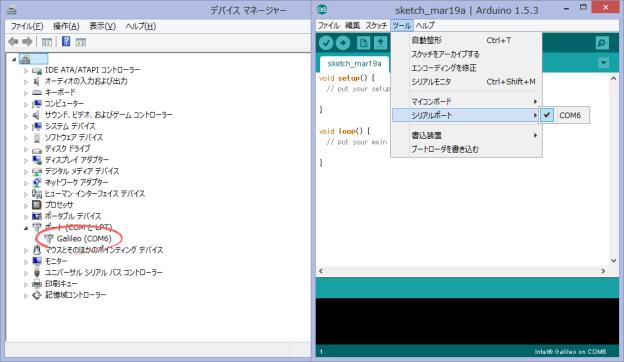Screen dimensions: 624x362
Task: Collapse the root computer node arrow
Action: (x=14, y=60)
